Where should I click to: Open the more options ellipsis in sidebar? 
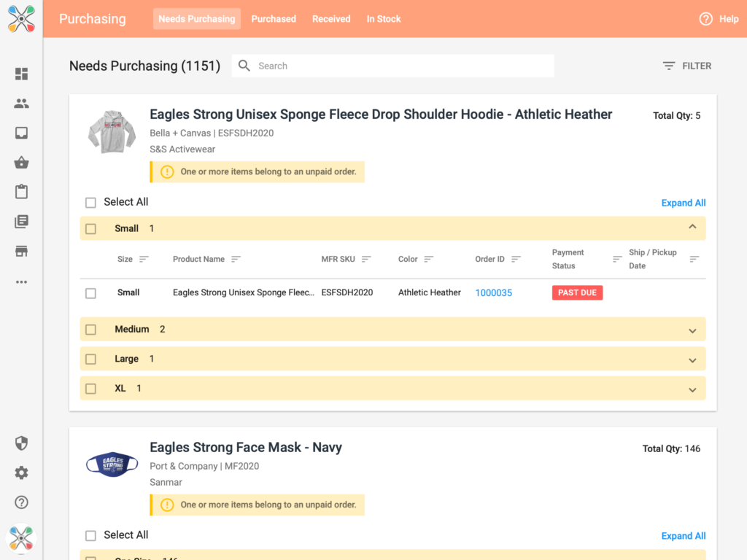(21, 282)
